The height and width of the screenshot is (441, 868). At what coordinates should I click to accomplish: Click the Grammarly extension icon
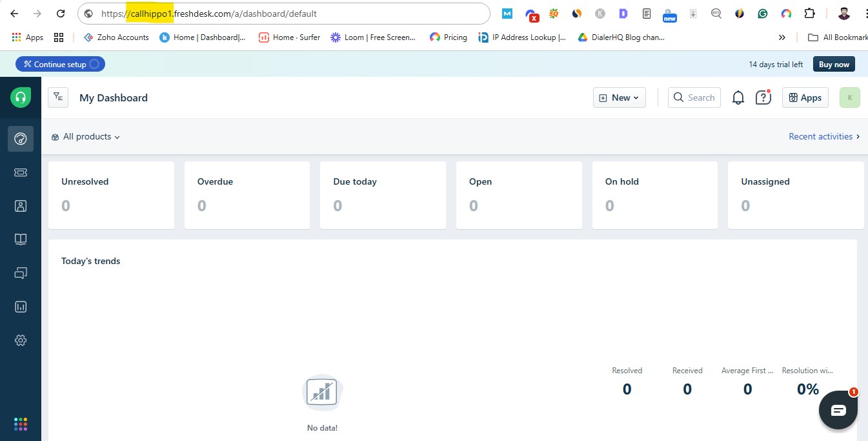coord(763,14)
